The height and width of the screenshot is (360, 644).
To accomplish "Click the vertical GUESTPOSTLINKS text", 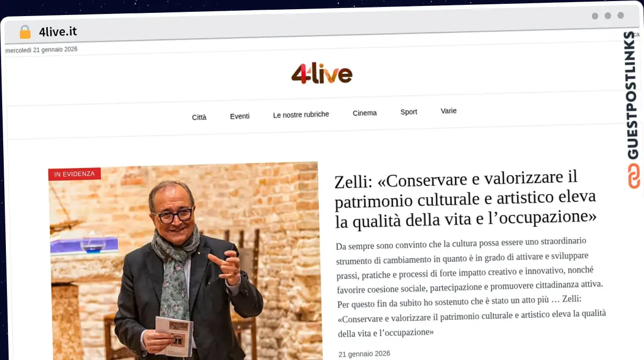I will 633,95.
